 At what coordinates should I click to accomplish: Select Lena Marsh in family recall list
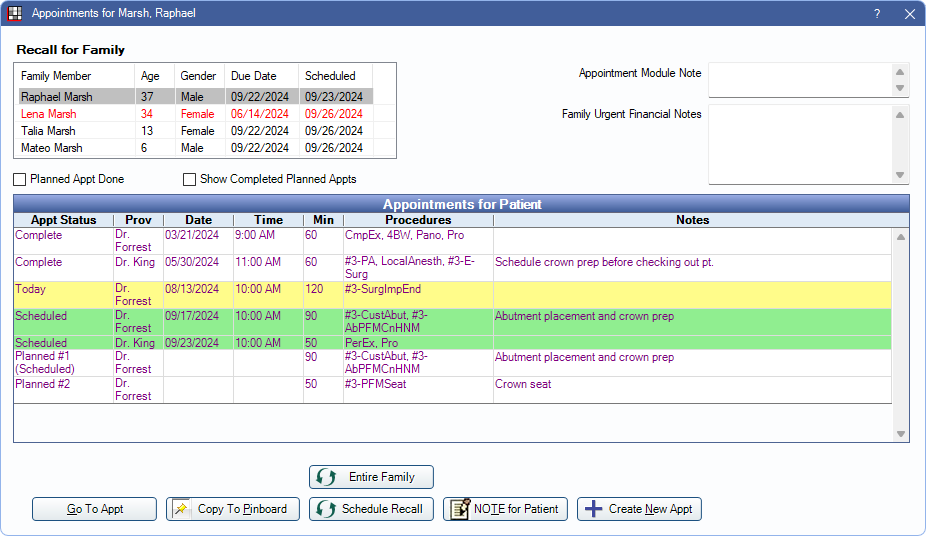pos(48,114)
